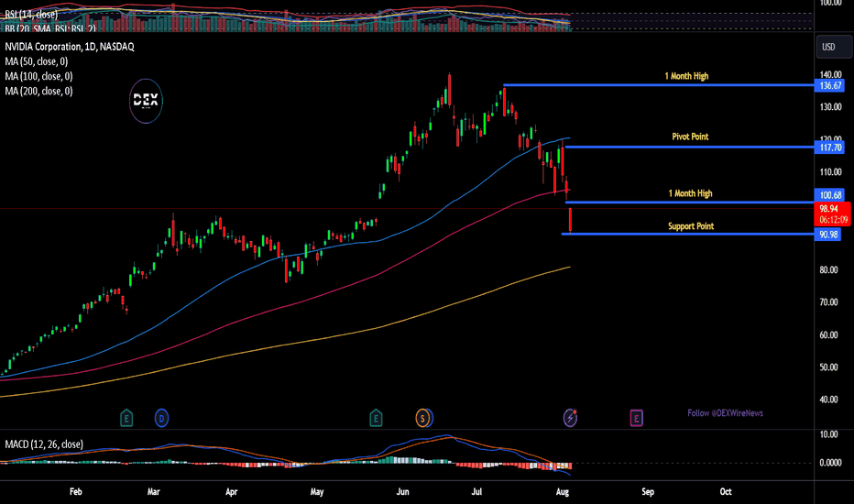Click the RSI (14, close) legend
Image resolution: width=854 pixels, height=504 pixels.
(31, 14)
